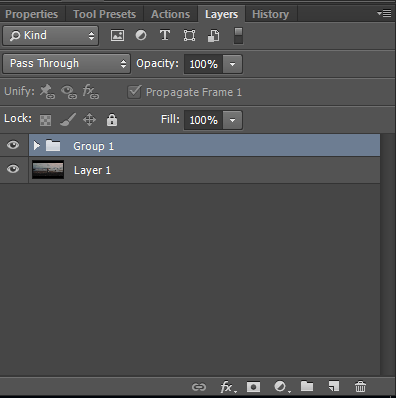Select the Layers tab

pos(222,14)
